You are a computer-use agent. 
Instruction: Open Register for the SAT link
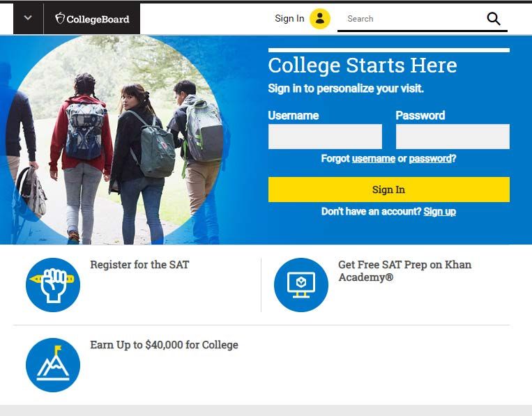[x=139, y=265]
